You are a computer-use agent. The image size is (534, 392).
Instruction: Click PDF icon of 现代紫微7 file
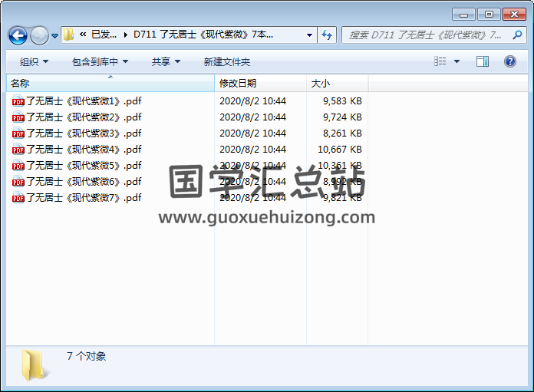point(18,198)
